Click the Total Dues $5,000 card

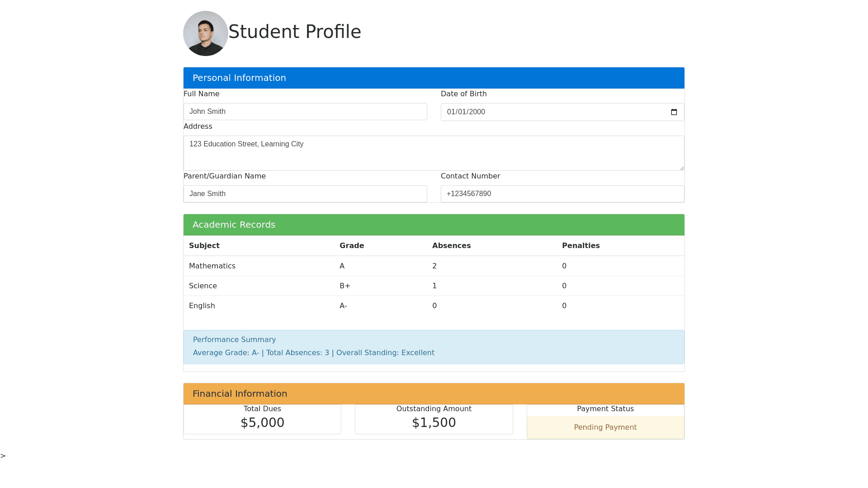262,419
